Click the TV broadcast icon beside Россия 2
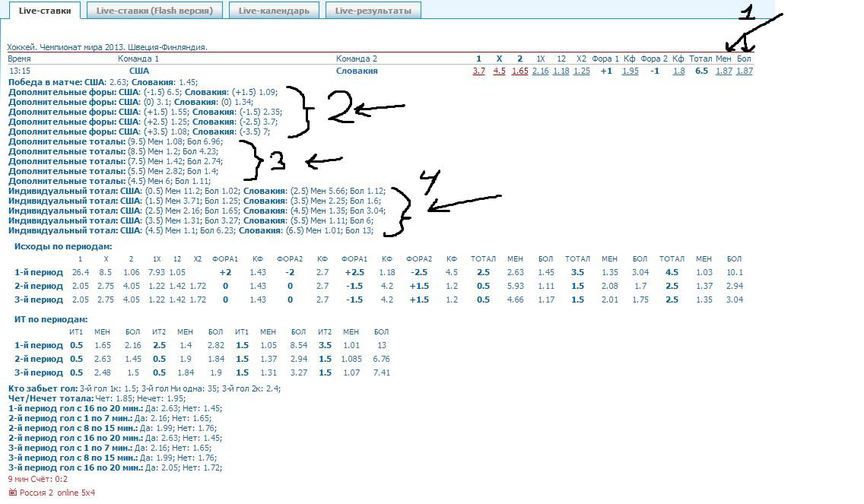 [13, 493]
